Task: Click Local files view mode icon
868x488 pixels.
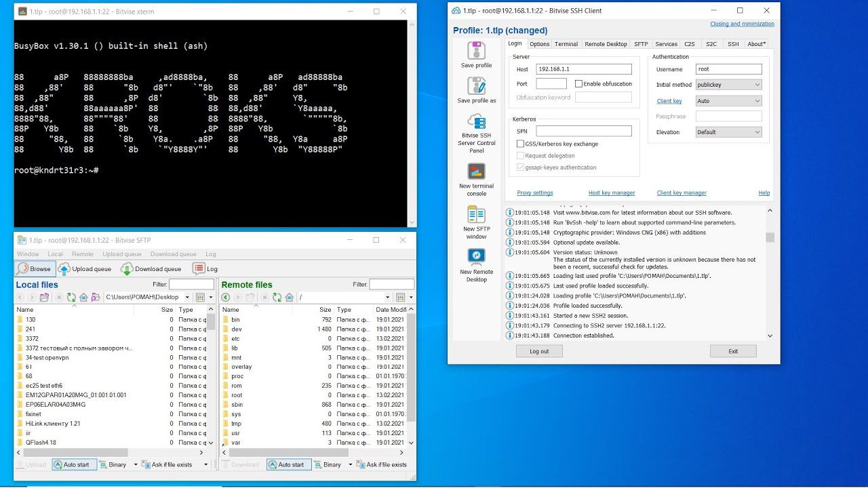Action: [x=200, y=297]
